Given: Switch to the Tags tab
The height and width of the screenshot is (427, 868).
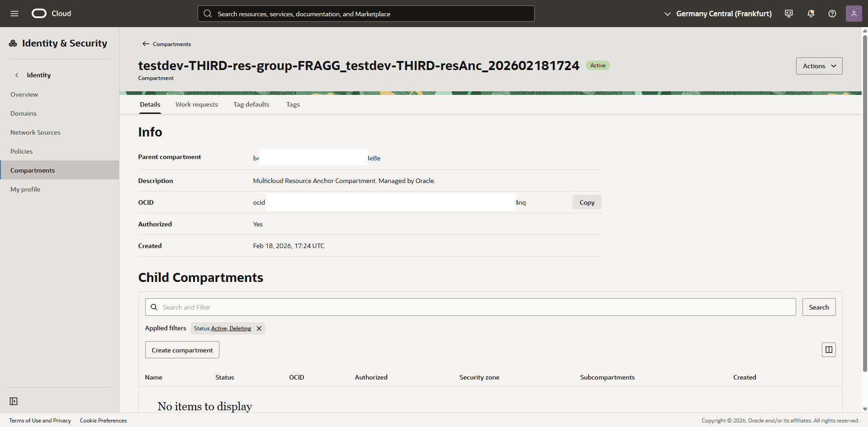Looking at the screenshot, I should (293, 104).
